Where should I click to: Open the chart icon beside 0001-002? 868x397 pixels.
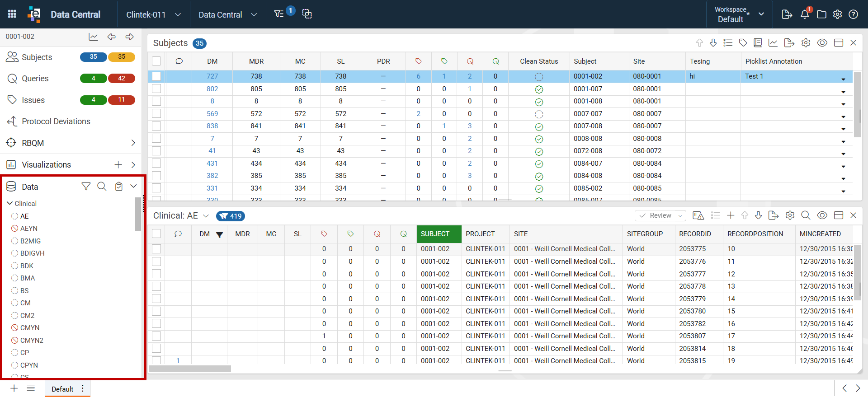pyautogui.click(x=93, y=37)
